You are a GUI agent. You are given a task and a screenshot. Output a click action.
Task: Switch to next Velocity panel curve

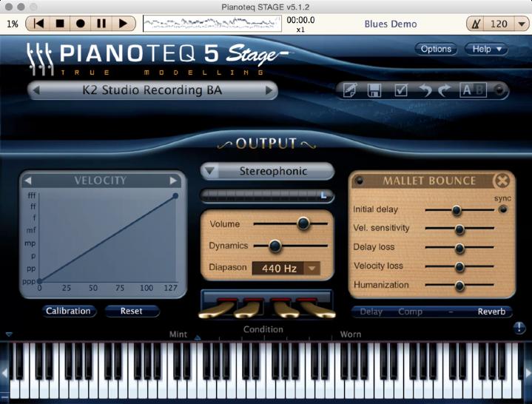coord(173,181)
